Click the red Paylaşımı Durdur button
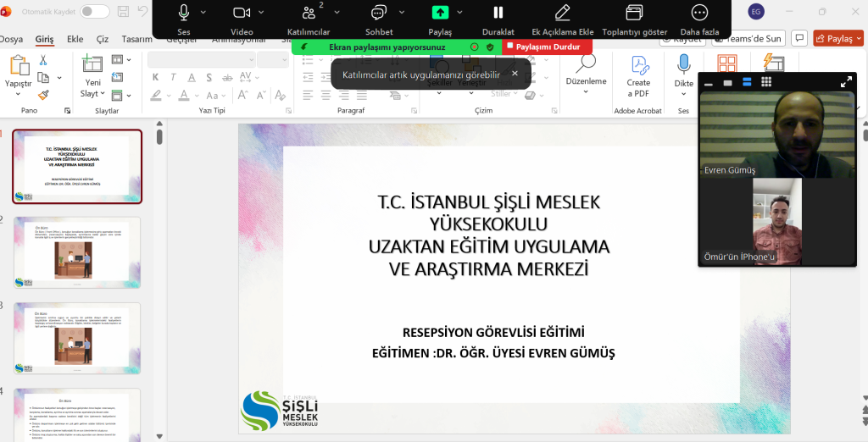Image resolution: width=868 pixels, height=442 pixels. pos(543,47)
